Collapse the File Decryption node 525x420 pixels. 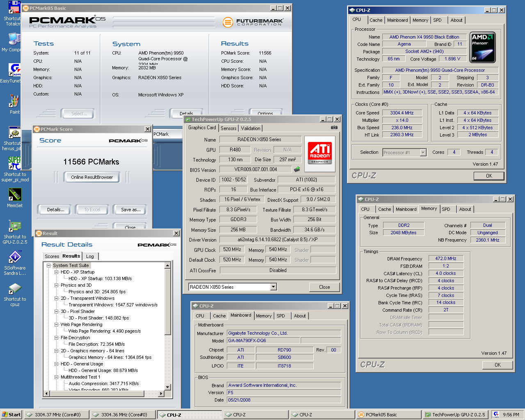(57, 338)
